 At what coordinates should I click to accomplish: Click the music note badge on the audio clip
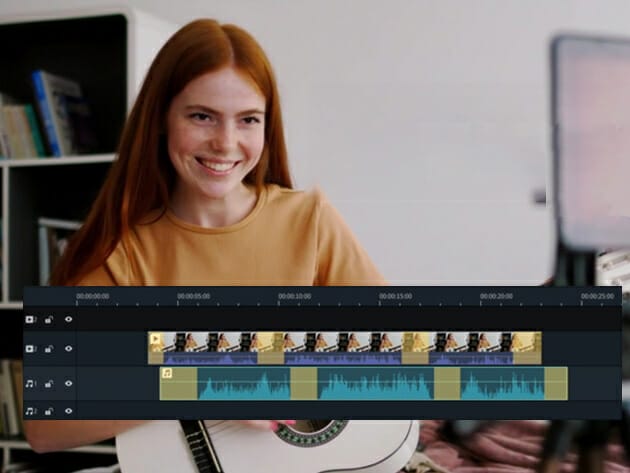(x=167, y=373)
